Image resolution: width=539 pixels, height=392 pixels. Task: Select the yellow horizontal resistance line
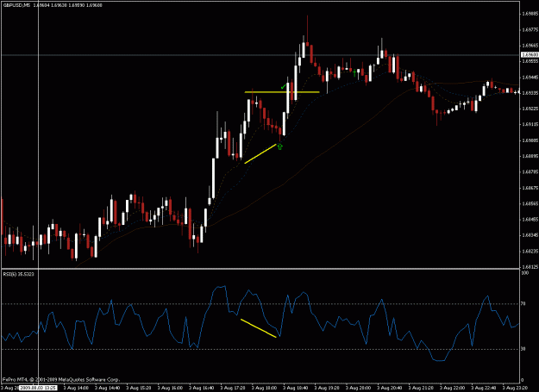(282, 92)
